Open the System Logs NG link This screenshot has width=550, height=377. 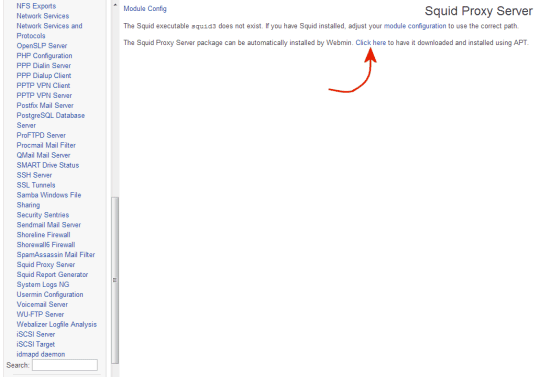[x=43, y=284]
